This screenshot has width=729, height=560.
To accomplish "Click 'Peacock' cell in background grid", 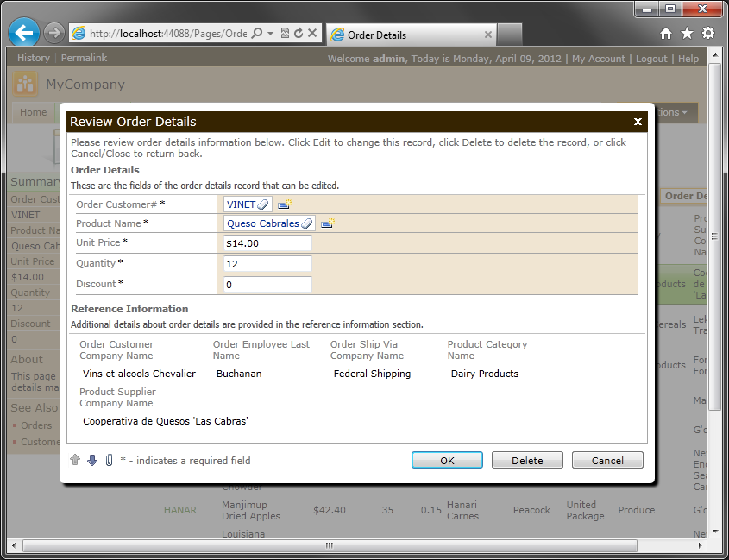I will [x=531, y=510].
